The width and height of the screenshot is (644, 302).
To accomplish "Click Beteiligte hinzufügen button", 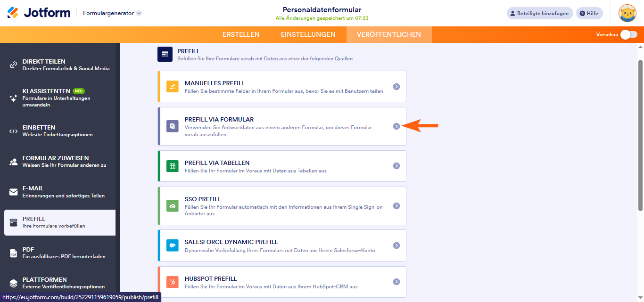I will click(x=540, y=13).
